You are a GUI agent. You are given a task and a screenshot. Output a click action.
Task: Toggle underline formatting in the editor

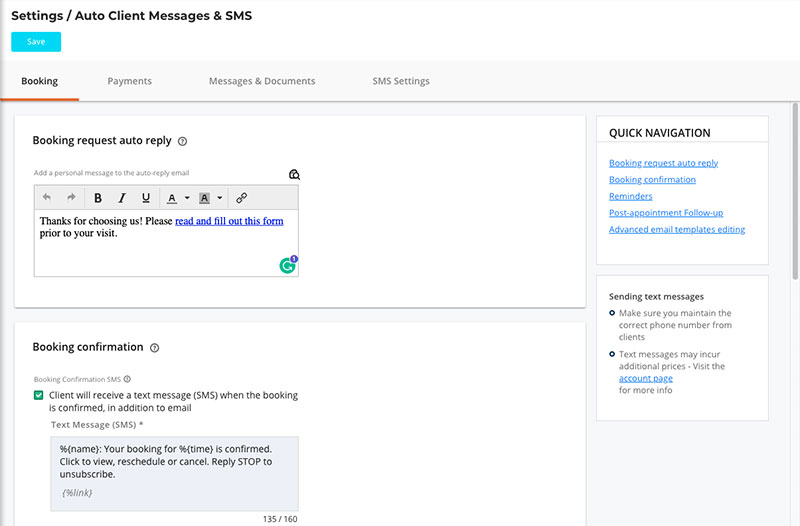[146, 198]
